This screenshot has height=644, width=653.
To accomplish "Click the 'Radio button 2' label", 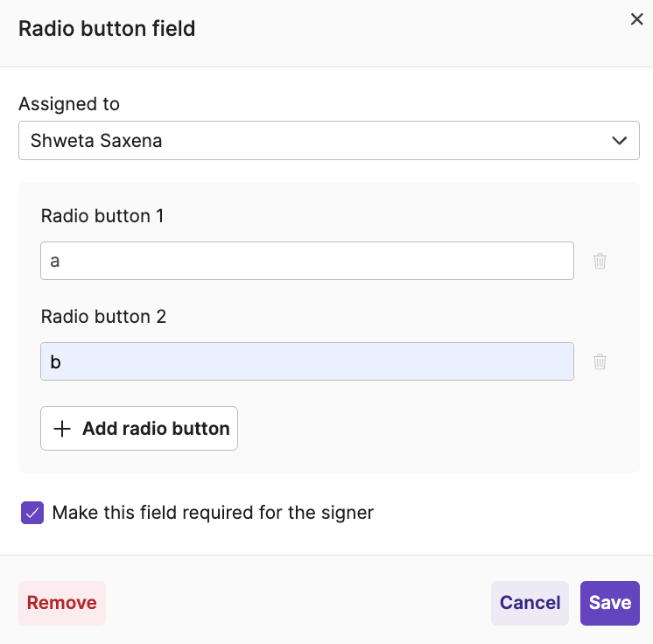I will click(x=103, y=317).
